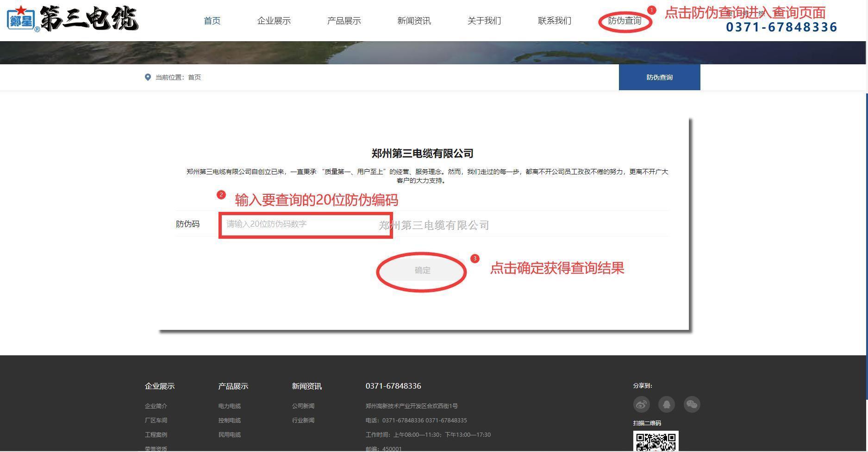The height and width of the screenshot is (452, 868).
Task: Click the footer 产品展示 heading
Action: [233, 386]
